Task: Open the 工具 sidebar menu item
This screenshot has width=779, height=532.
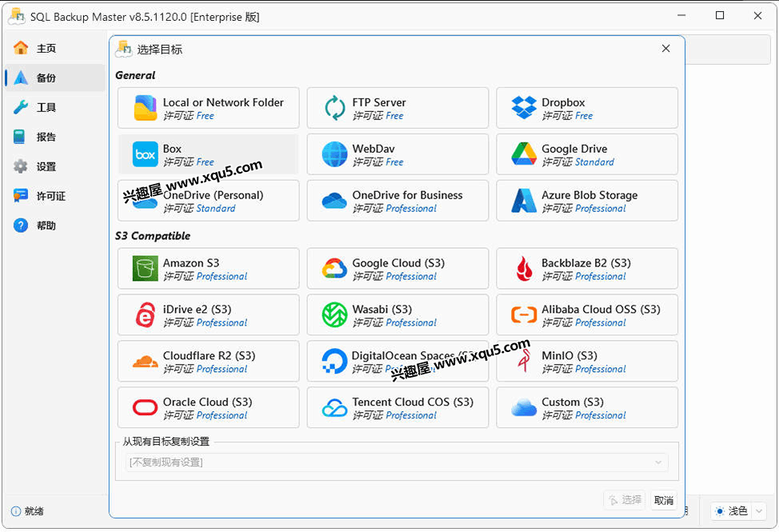Action: 54,107
